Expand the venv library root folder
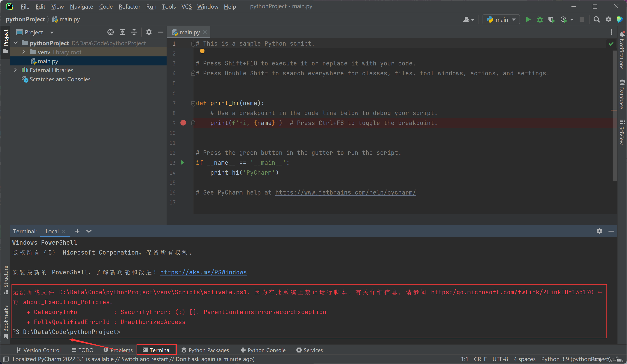The width and height of the screenshot is (627, 364). tap(23, 52)
